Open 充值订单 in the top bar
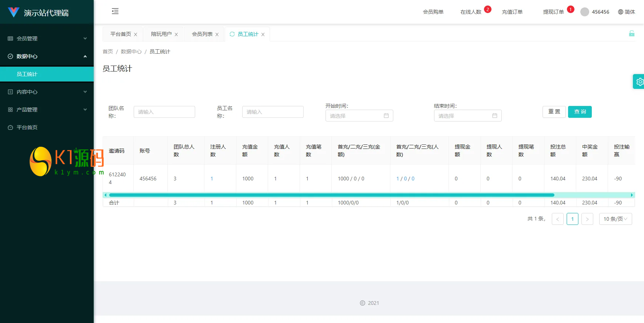644x323 pixels. 512,12
